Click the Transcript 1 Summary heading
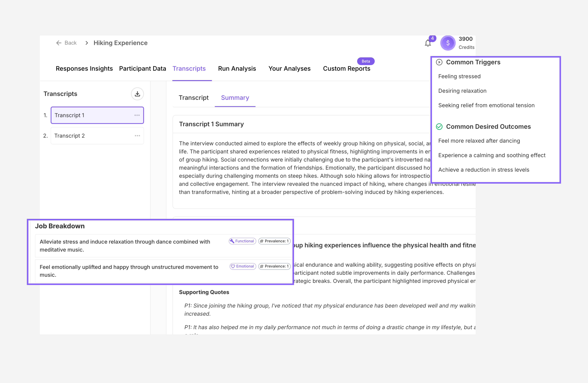The height and width of the screenshot is (383, 588). pyautogui.click(x=211, y=124)
